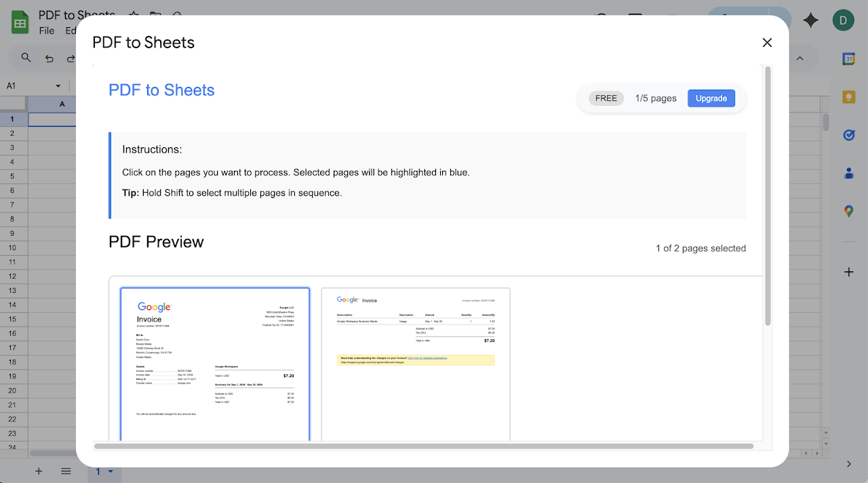Click the FREE plan badge
Viewport: 868px width, 483px height.
coord(606,98)
